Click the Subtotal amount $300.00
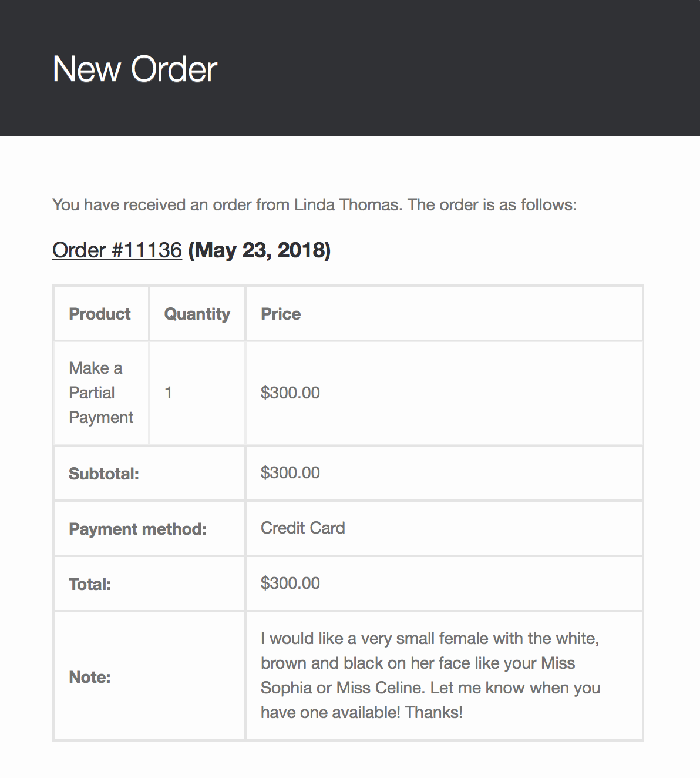Image resolution: width=700 pixels, height=778 pixels. 290,472
